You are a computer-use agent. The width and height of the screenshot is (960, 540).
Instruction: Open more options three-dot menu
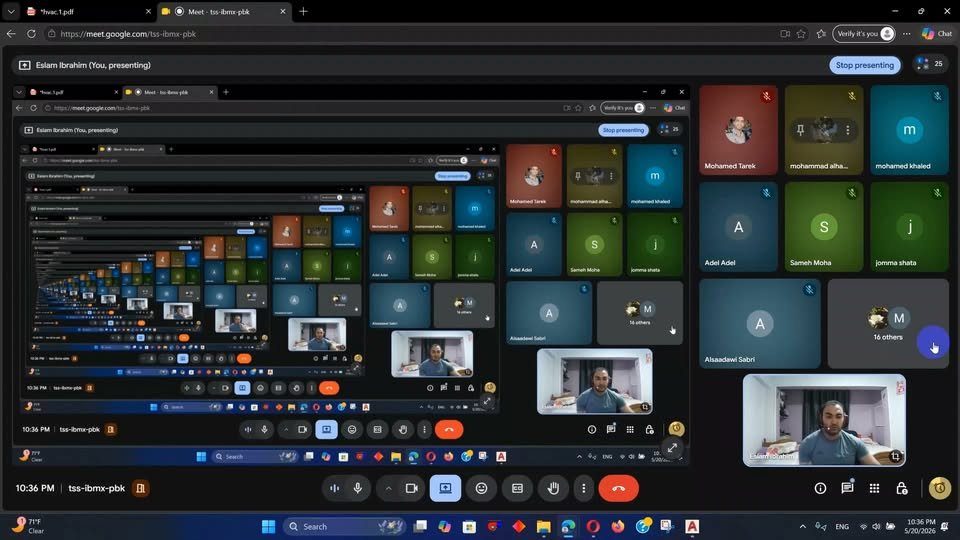583,488
